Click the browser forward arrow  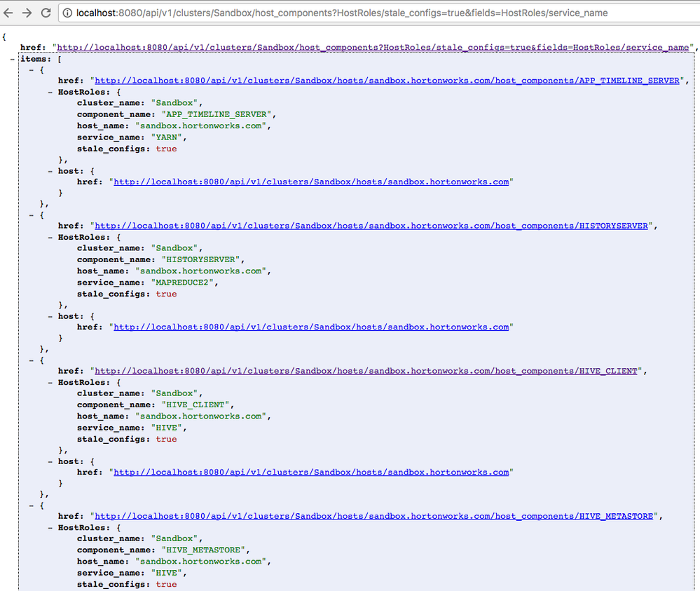tap(26, 12)
